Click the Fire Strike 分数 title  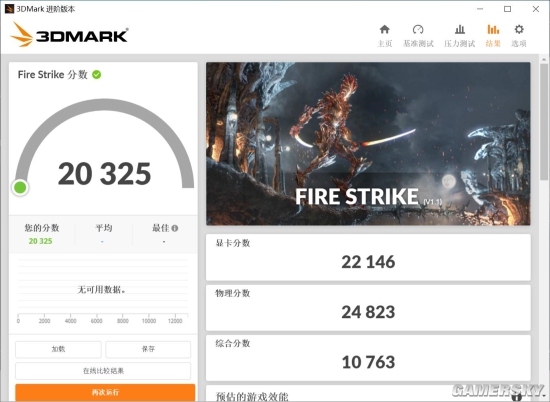pos(53,74)
